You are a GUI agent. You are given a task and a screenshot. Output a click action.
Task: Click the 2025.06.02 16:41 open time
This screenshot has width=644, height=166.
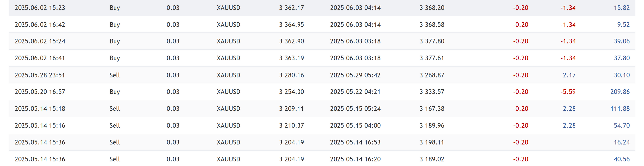click(x=40, y=58)
